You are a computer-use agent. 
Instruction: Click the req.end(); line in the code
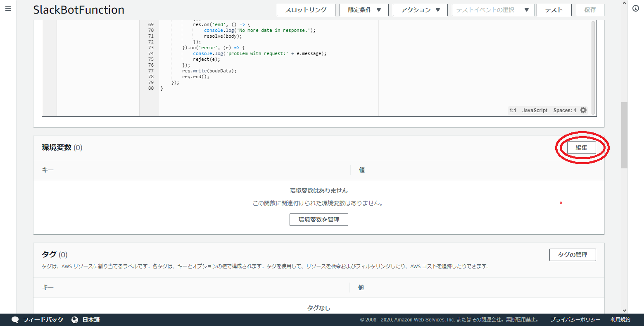click(x=196, y=77)
